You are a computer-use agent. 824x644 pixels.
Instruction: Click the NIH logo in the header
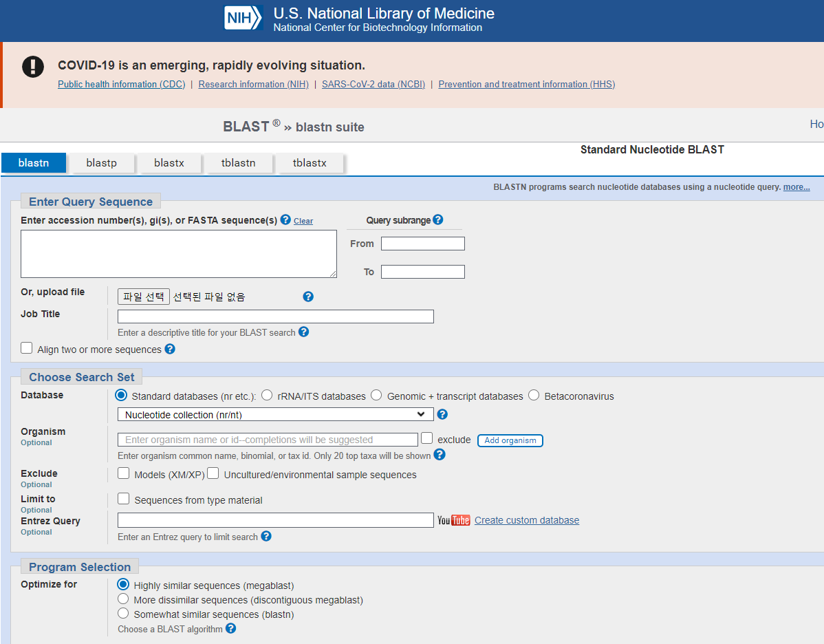tap(243, 18)
